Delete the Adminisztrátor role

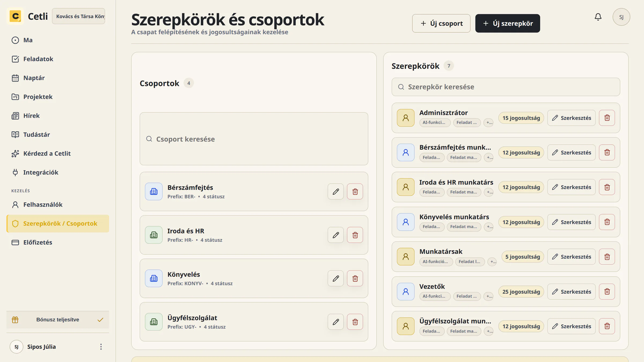(x=607, y=118)
